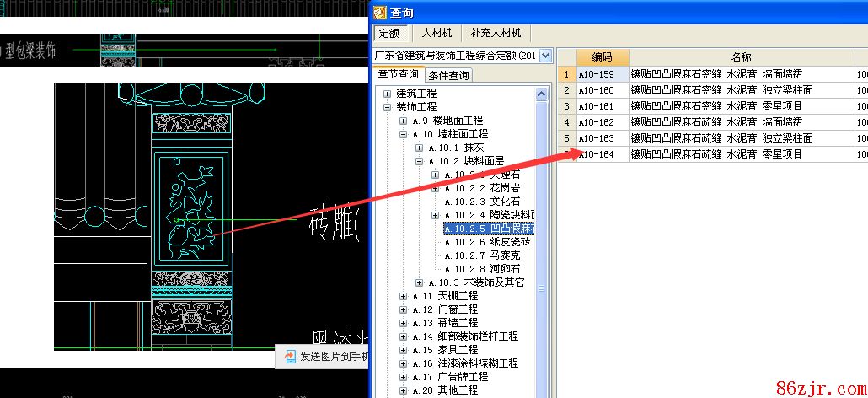Select the A.14 细部装饰栏杆工程 item
Screen dimensions: 868x398
(x=465, y=336)
